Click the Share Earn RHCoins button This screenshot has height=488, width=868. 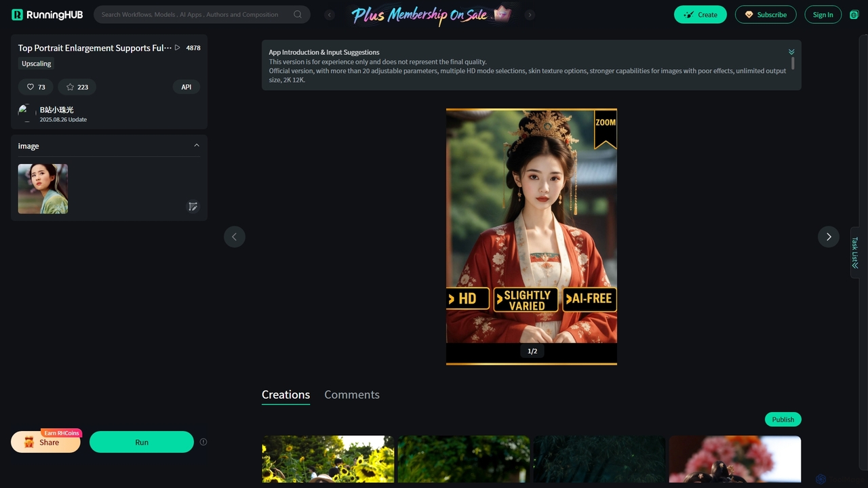pyautogui.click(x=45, y=442)
